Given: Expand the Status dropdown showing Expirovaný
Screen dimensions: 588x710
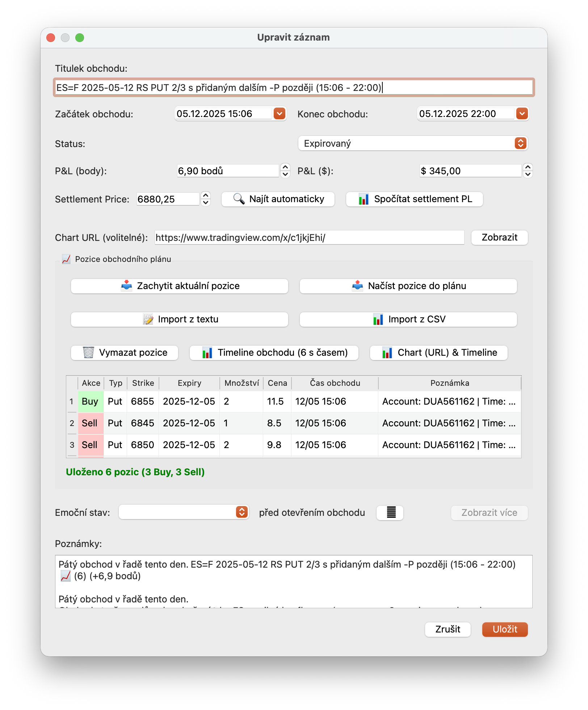Looking at the screenshot, I should click(x=520, y=143).
